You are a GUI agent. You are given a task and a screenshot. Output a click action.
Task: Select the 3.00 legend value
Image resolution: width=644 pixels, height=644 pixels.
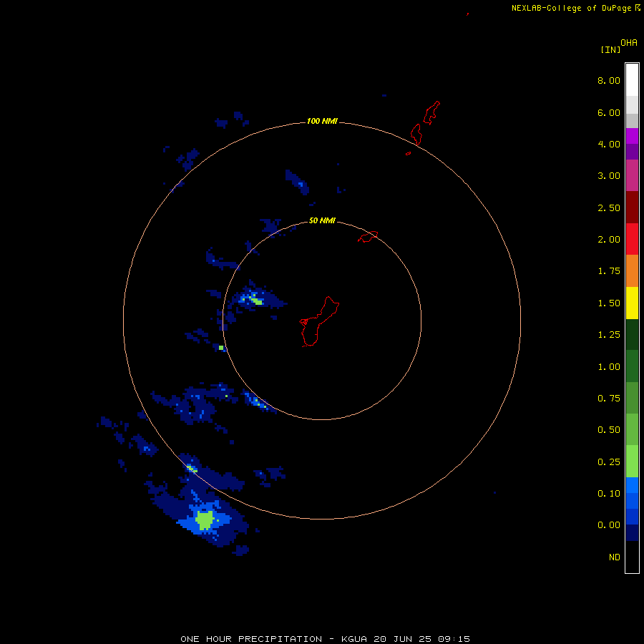coord(609,176)
